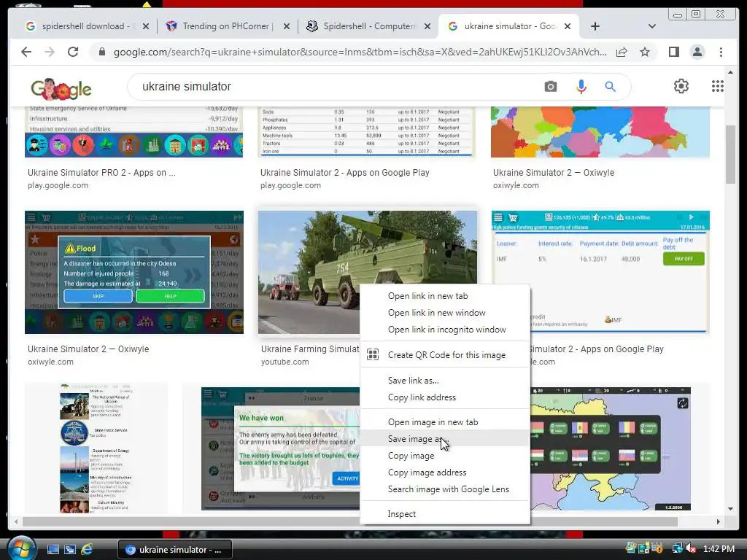Viewport: 747px width, 560px height.
Task: Click the Ukraine map with flags thumbnail
Action: tap(611, 448)
